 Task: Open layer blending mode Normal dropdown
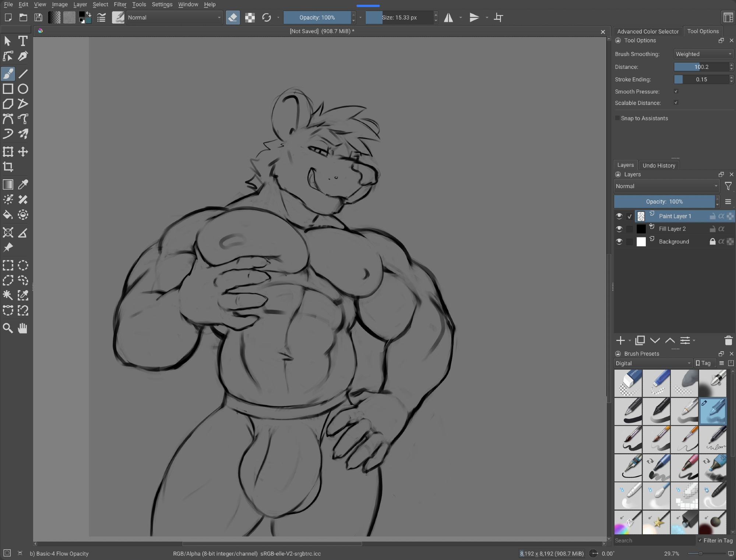tap(666, 186)
